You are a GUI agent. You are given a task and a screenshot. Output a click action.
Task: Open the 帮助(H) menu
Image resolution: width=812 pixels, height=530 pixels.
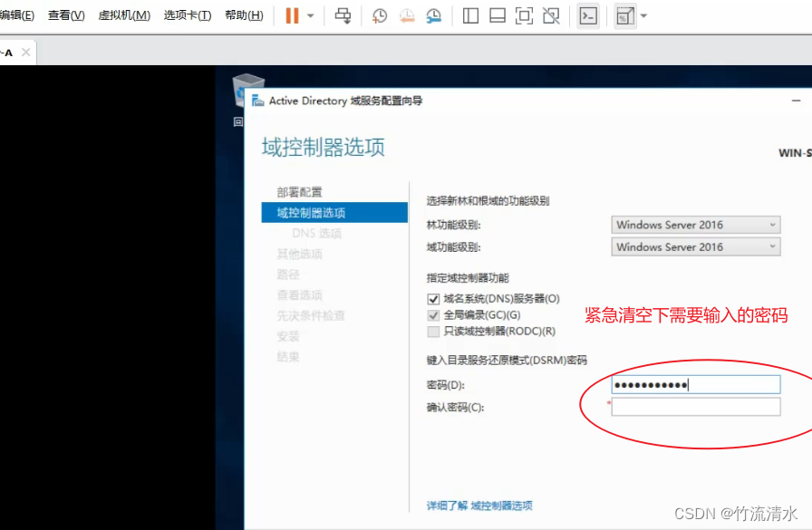(x=244, y=15)
